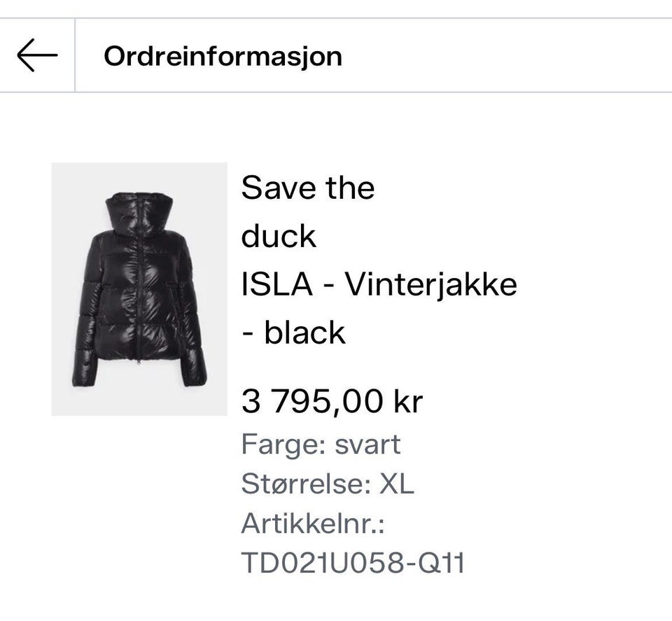Image resolution: width=672 pixels, height=621 pixels.
Task: Open the black jacket product thumbnail
Action: 139,289
